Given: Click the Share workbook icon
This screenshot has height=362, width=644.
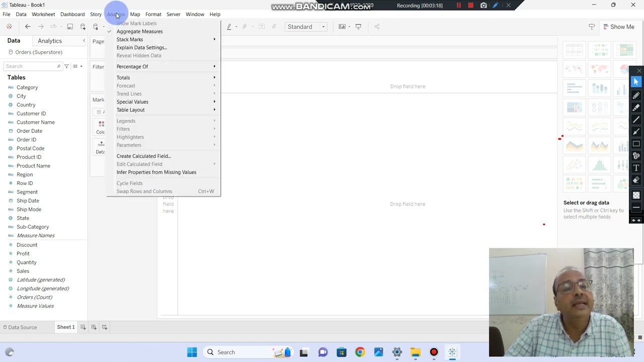Looking at the screenshot, I should (x=377, y=27).
